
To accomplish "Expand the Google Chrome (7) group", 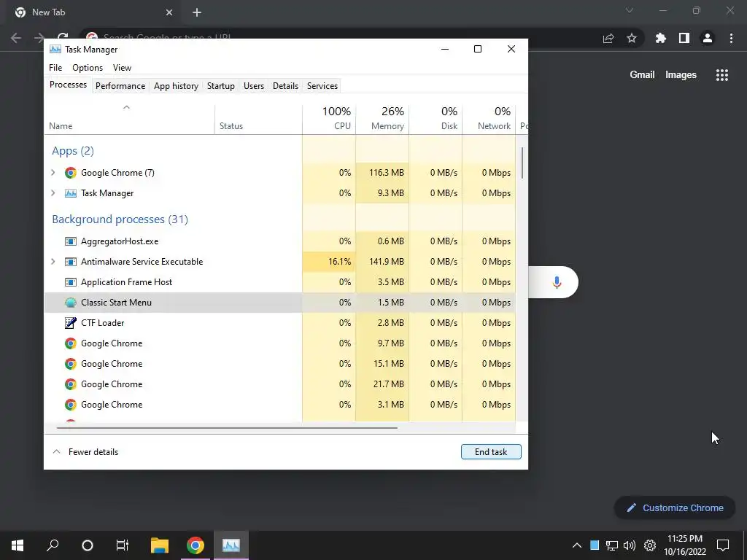I will pyautogui.click(x=53, y=173).
